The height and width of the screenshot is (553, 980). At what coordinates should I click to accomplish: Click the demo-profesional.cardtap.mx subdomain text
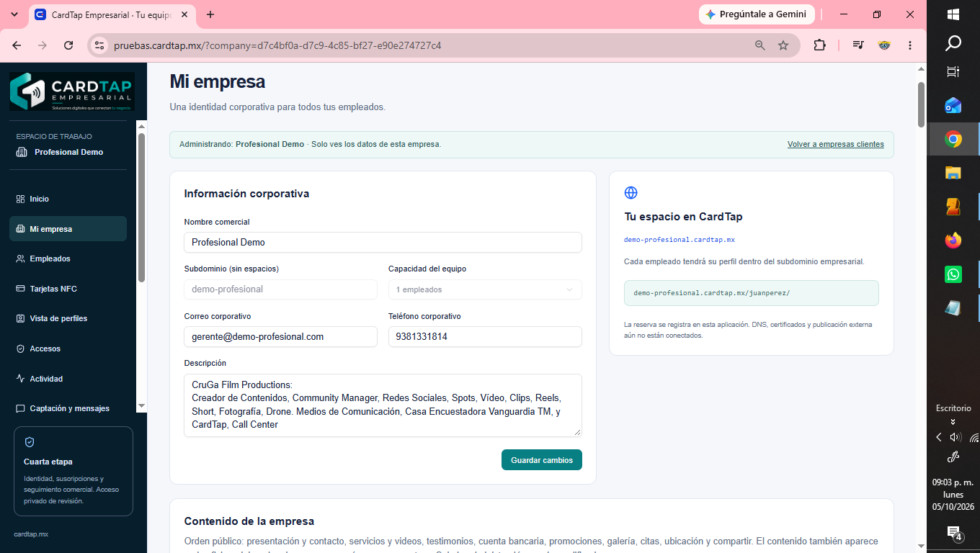point(680,240)
